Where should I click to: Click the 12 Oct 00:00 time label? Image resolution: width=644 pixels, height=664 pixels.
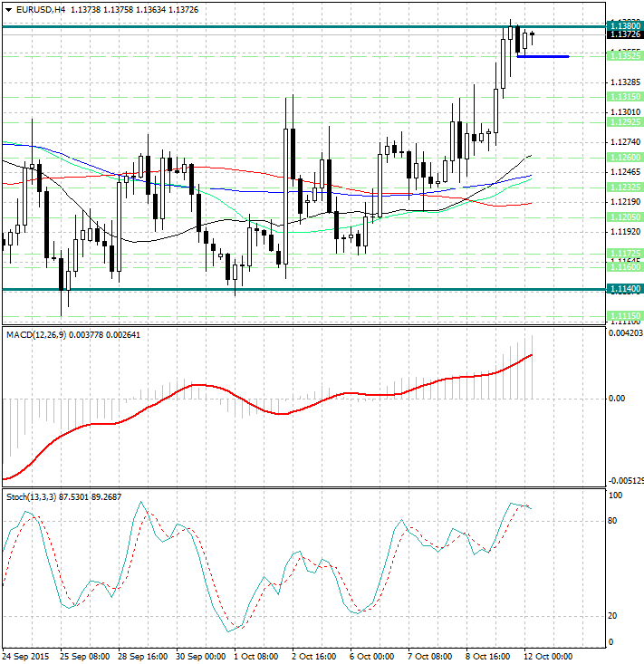[548, 657]
